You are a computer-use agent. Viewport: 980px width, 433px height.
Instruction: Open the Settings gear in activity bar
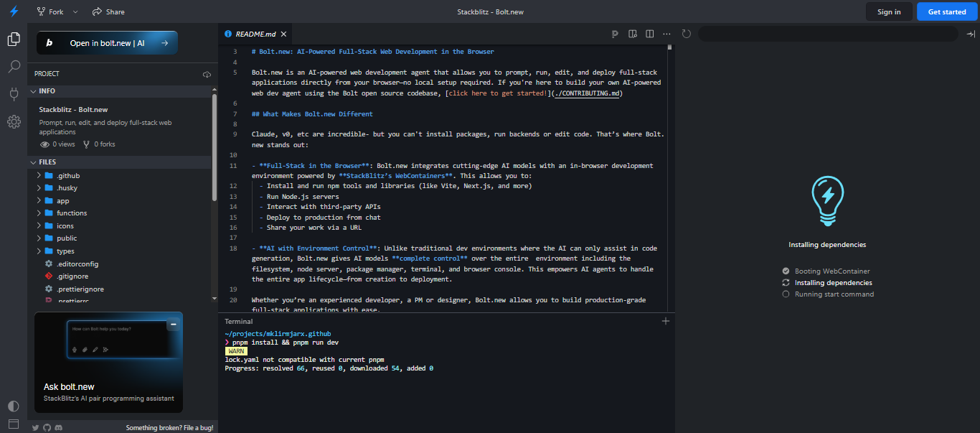[14, 122]
